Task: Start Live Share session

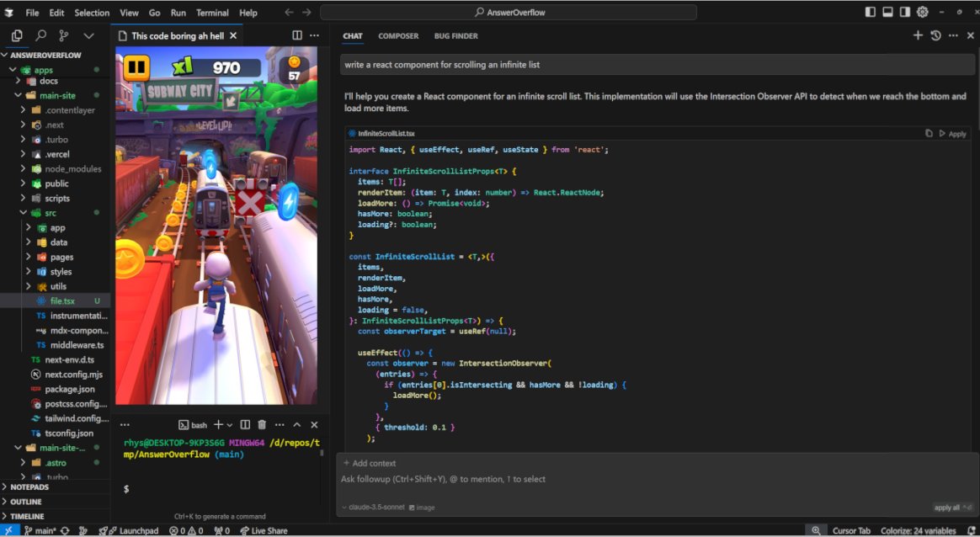Action: (264, 531)
